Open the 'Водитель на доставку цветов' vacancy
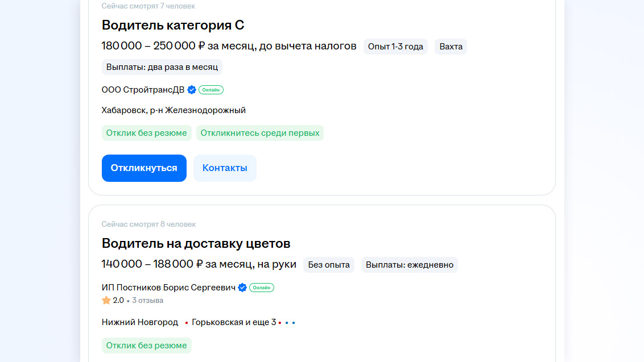The height and width of the screenshot is (362, 644). click(x=196, y=243)
